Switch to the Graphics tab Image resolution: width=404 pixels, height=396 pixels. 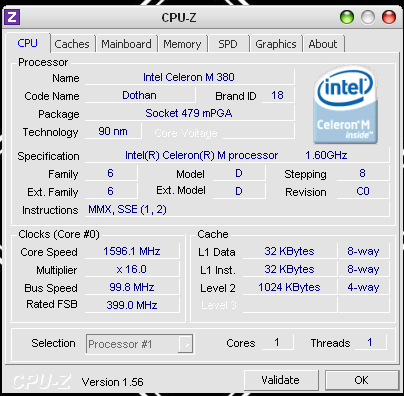276,44
